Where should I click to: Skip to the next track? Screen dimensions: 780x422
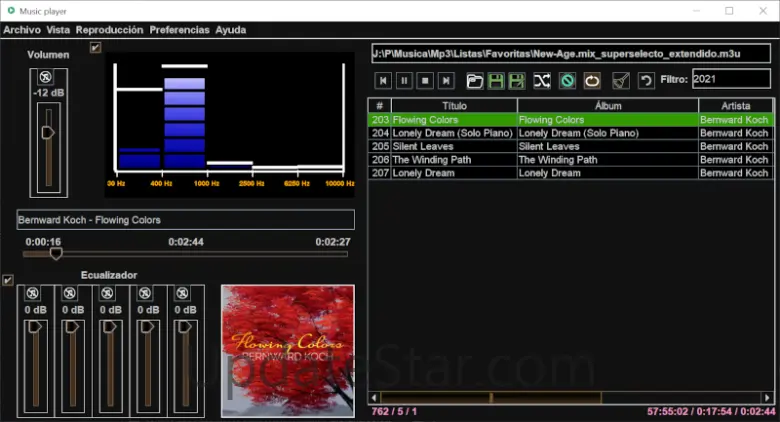pyautogui.click(x=446, y=80)
